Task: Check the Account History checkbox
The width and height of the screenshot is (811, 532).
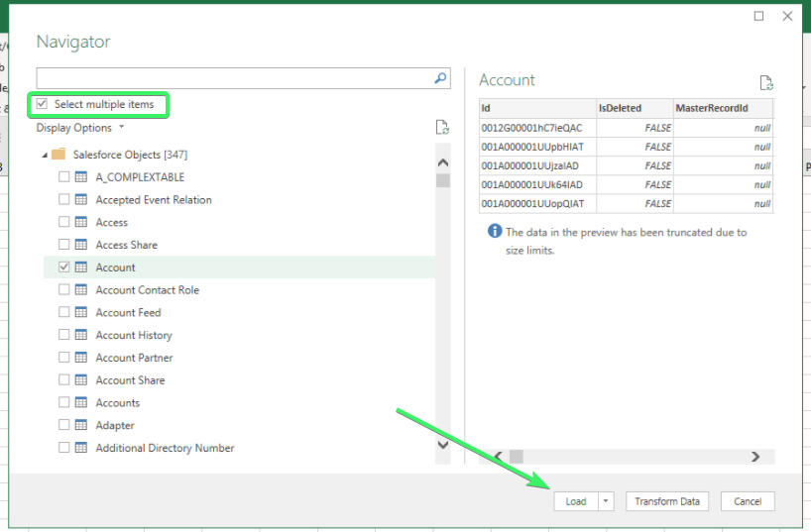Action: click(64, 335)
